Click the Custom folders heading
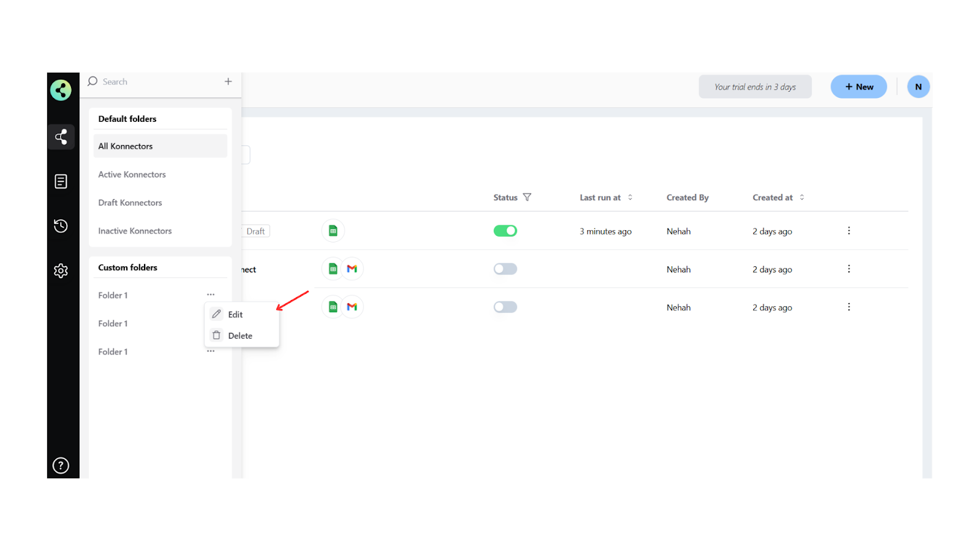This screenshot has width=980, height=551. (x=128, y=268)
